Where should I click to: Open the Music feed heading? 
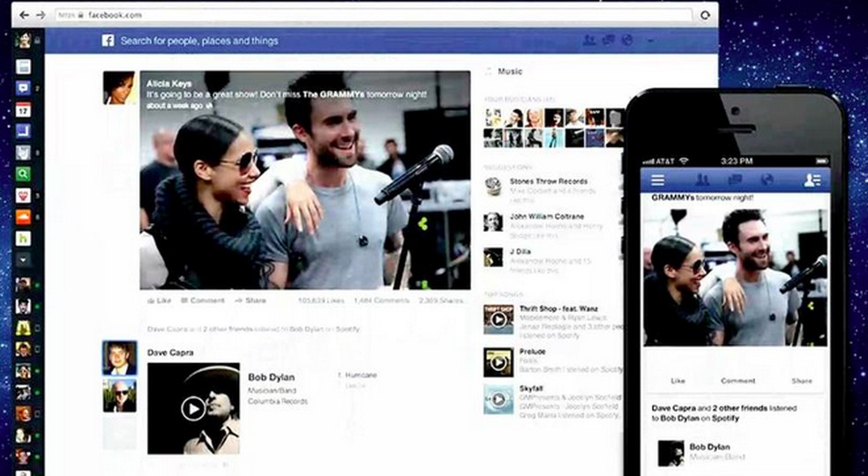pos(510,71)
